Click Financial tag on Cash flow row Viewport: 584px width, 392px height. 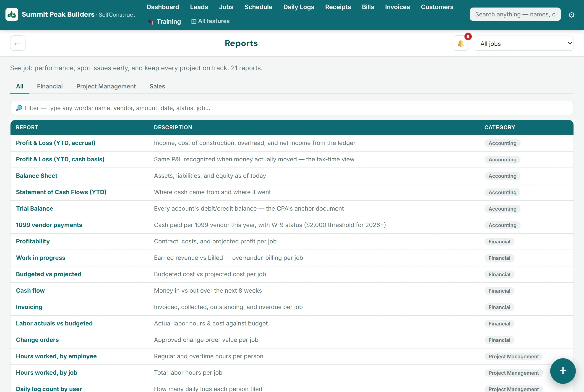tap(499, 291)
